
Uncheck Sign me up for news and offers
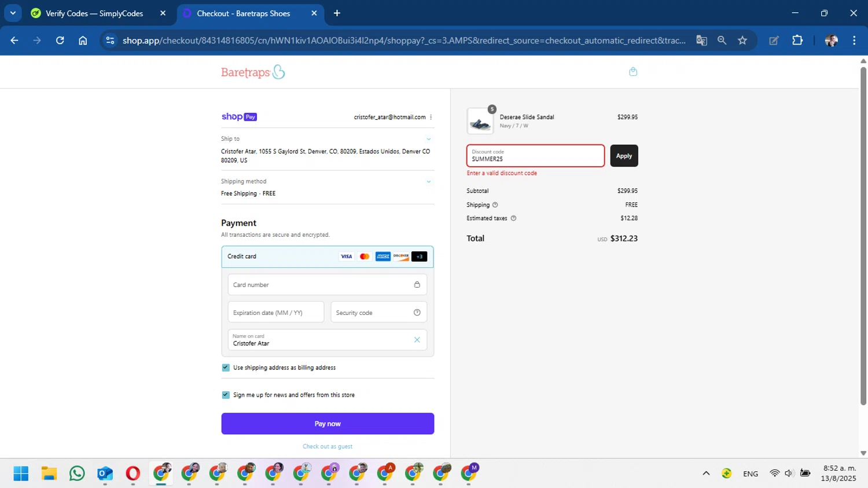(x=226, y=395)
